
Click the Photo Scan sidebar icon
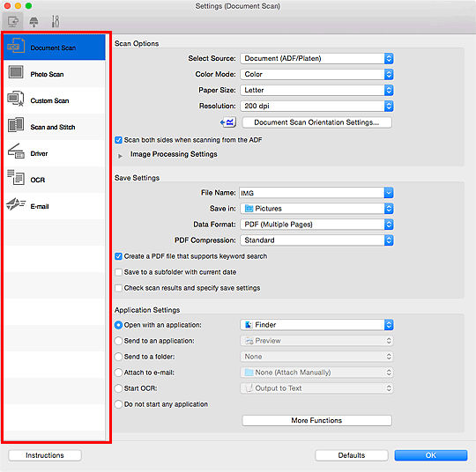tap(16, 72)
